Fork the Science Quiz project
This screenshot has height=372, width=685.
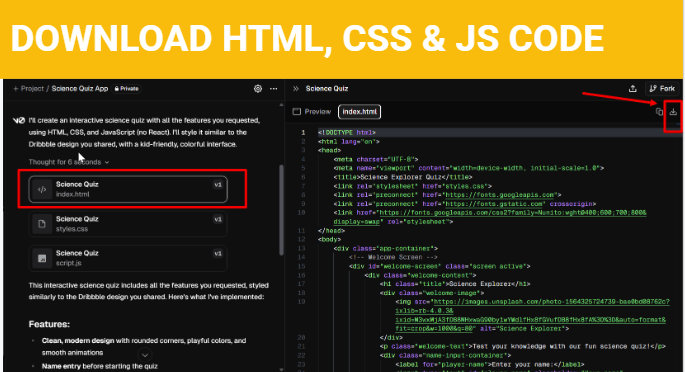tap(662, 89)
